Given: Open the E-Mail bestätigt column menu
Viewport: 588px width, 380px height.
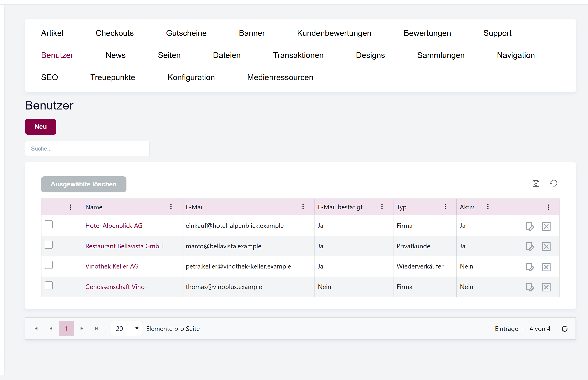Looking at the screenshot, I should coord(382,207).
